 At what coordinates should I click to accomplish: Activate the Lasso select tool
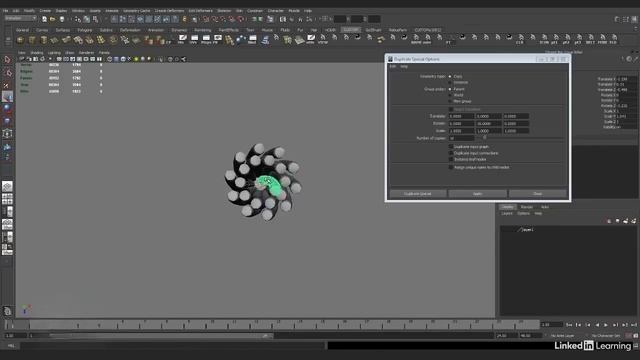7,73
